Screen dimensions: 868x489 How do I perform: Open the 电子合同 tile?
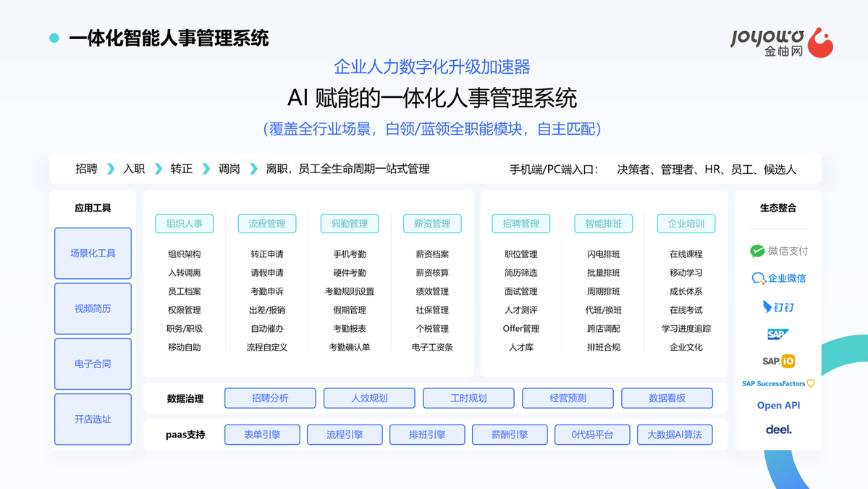point(93,364)
